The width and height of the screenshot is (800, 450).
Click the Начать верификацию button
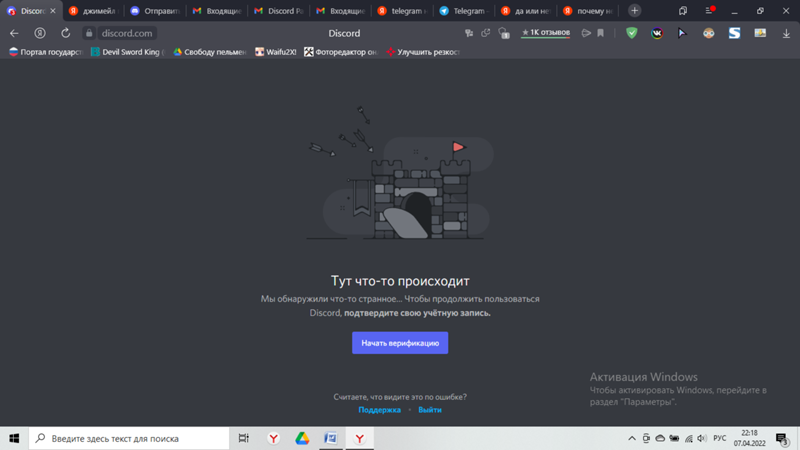coord(400,343)
